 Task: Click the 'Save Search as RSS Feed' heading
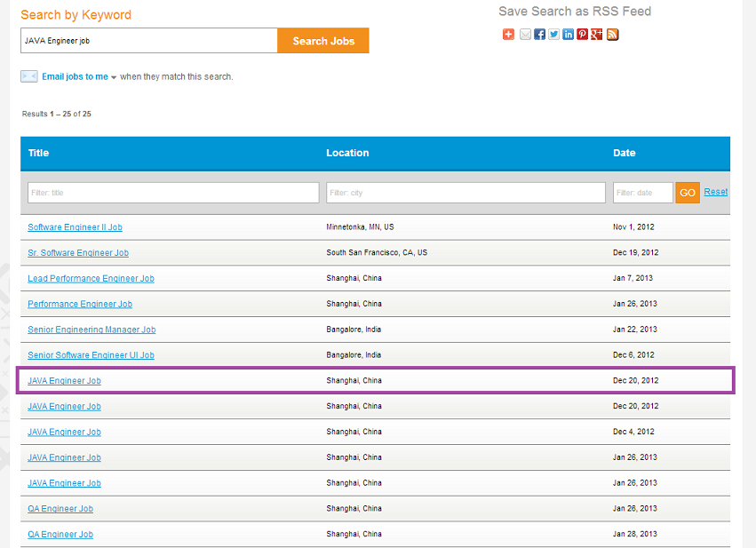coord(575,11)
